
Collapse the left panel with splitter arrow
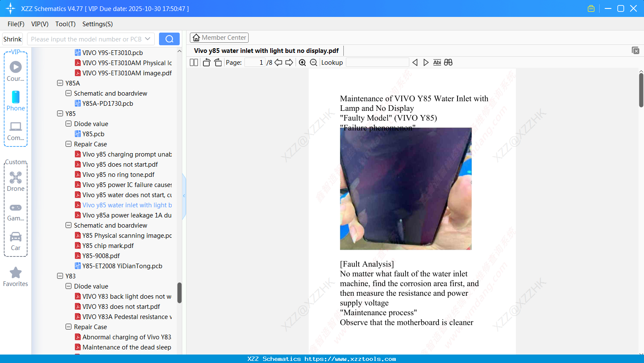184,195
